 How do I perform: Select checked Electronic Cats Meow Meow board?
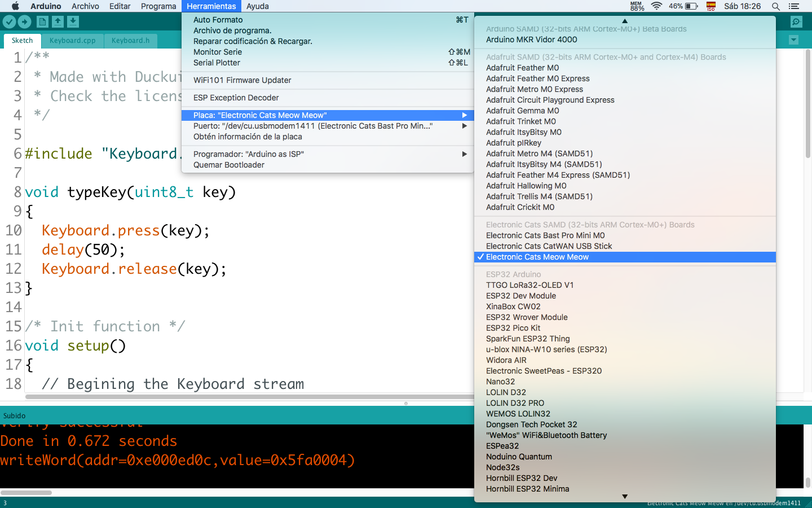625,257
